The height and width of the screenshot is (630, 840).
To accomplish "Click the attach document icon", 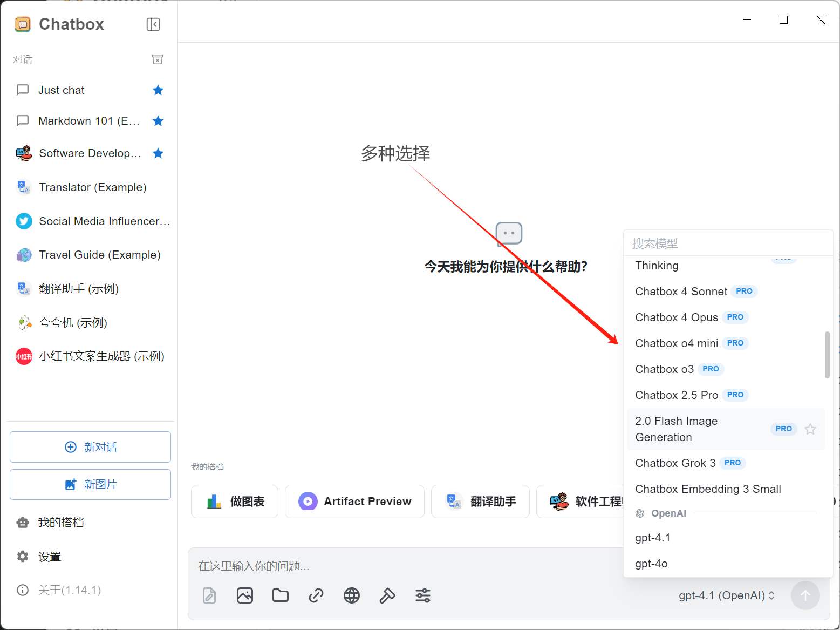I will click(209, 595).
